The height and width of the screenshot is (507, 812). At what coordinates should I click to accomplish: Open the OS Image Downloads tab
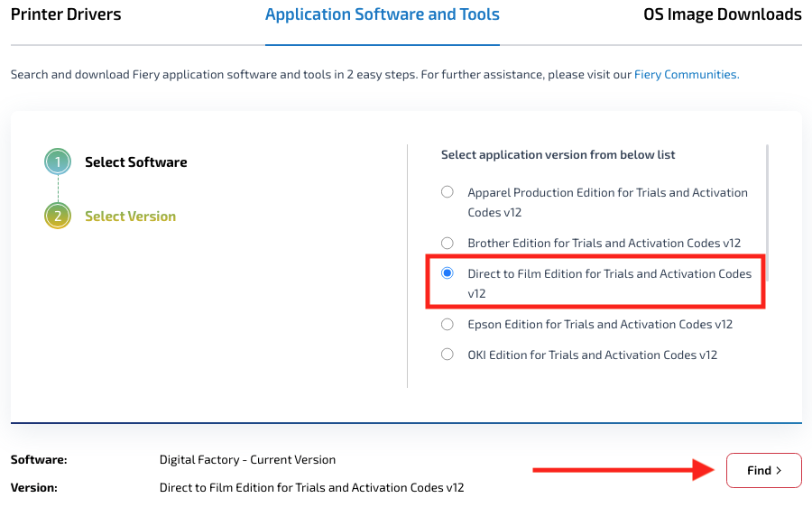coord(723,14)
